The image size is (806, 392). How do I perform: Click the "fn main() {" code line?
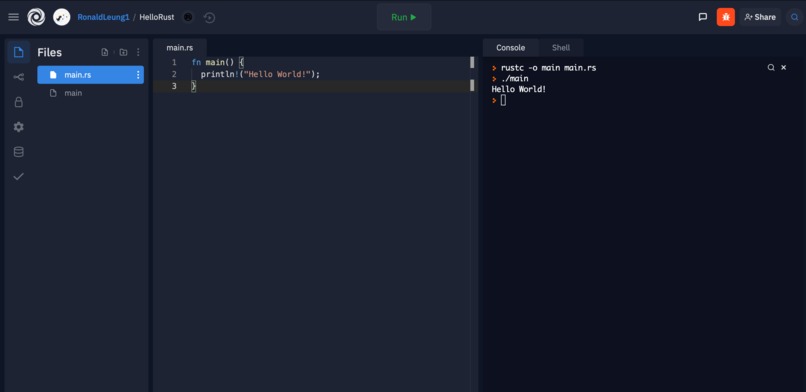coord(218,62)
